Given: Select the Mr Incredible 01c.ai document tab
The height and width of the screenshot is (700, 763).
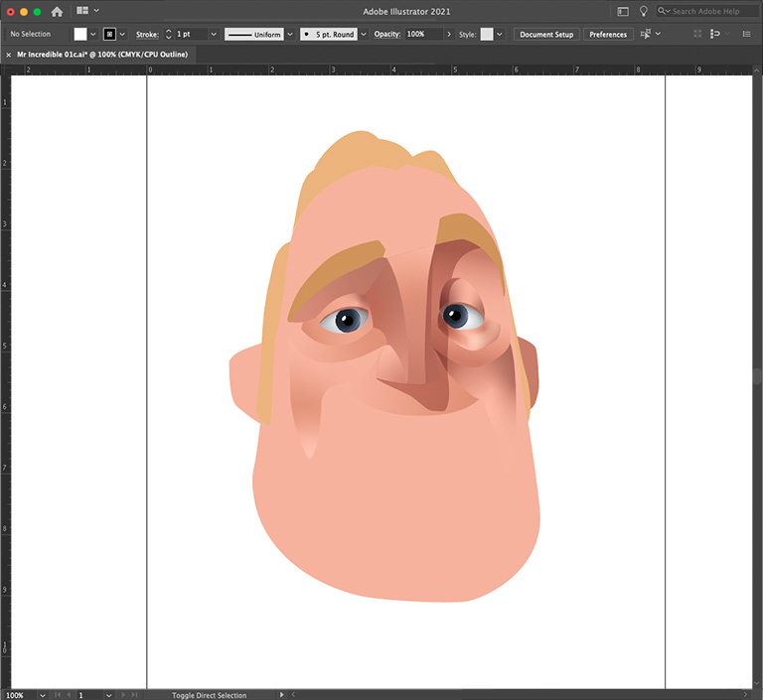Looking at the screenshot, I should [x=102, y=55].
